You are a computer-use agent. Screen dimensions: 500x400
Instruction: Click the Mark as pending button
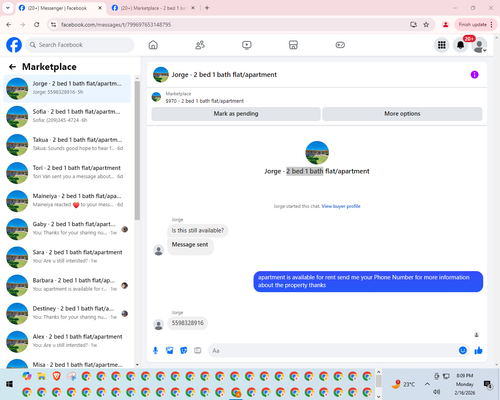pos(236,114)
